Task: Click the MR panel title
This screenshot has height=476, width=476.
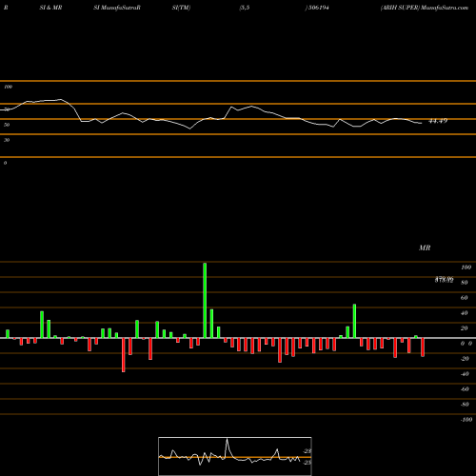Action: click(x=425, y=248)
